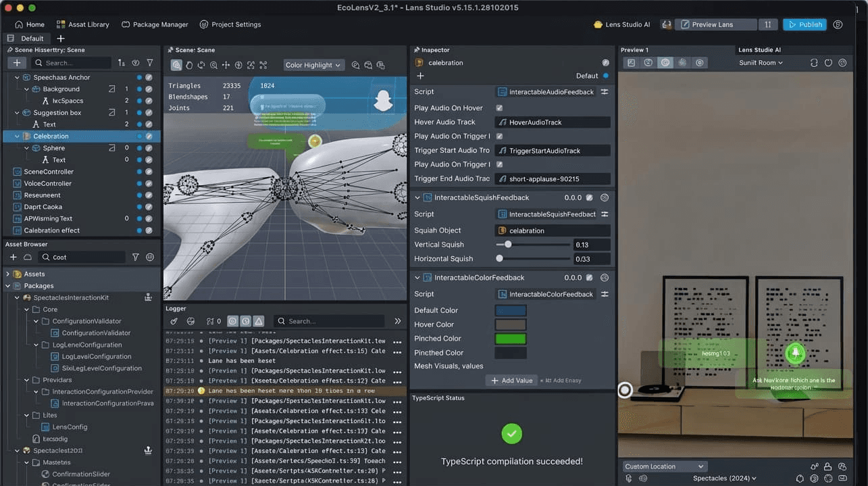Click the add component plus in Inspector
The height and width of the screenshot is (486, 868).
[x=420, y=76]
